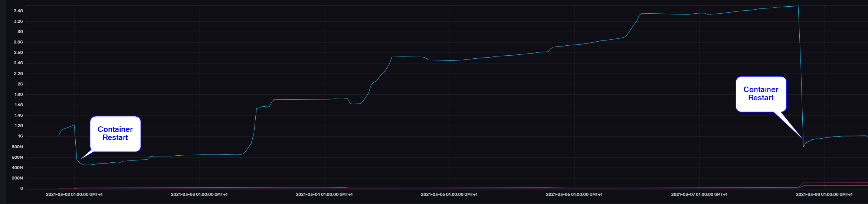Select the 2021-03-02 01:00:00 GMT+1 axis label
Screen dimensions: 868x204
74,194
